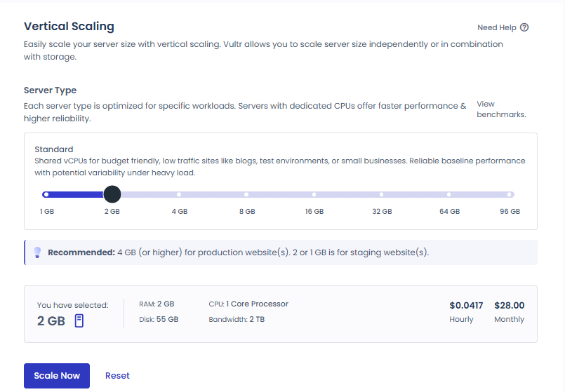Click the 8 GB label under the slider
The width and height of the screenshot is (565, 392).
[x=247, y=212]
